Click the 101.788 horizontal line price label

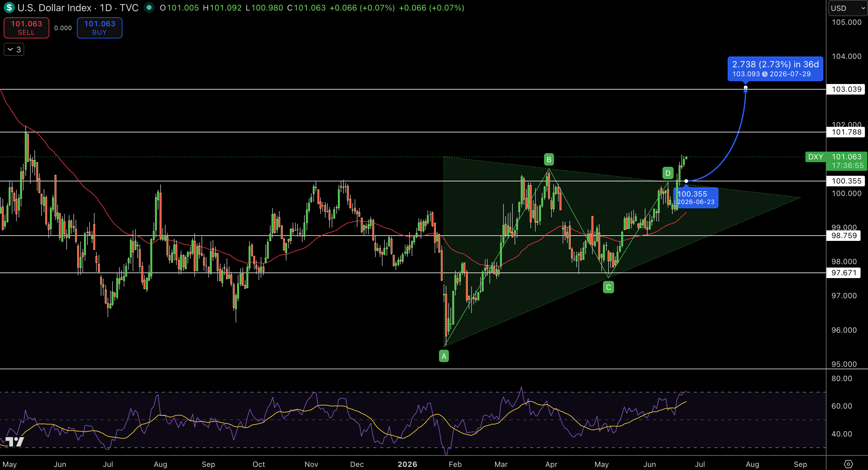click(x=846, y=132)
